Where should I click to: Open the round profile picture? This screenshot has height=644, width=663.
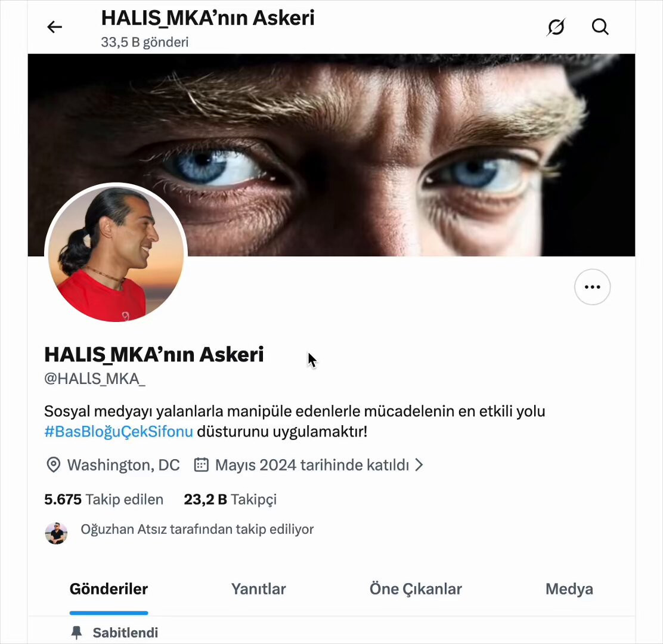pos(116,253)
